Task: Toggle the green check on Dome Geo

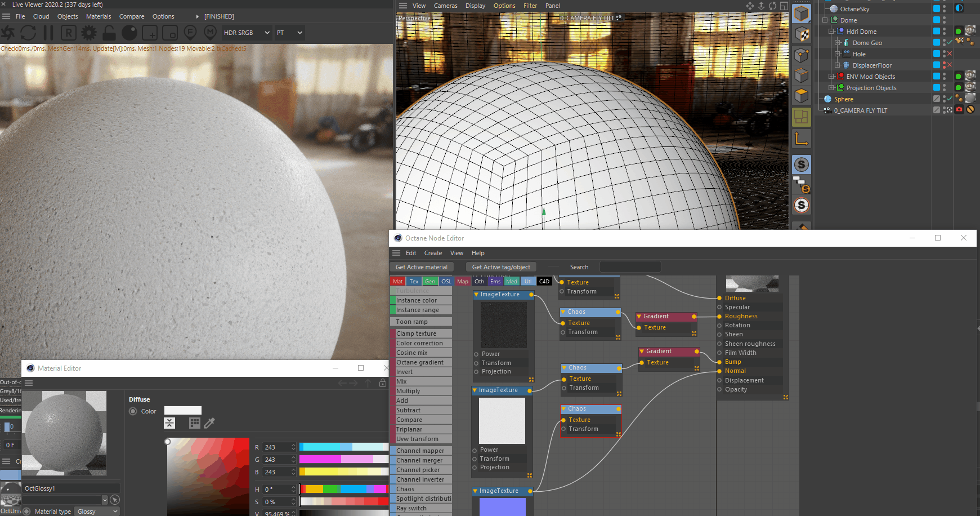Action: click(x=950, y=42)
